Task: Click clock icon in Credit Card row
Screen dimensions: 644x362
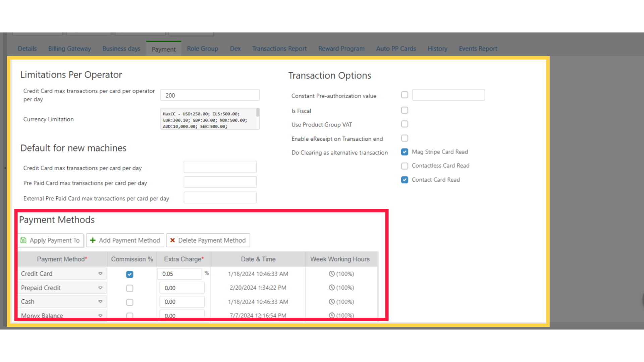Action: 331,274
